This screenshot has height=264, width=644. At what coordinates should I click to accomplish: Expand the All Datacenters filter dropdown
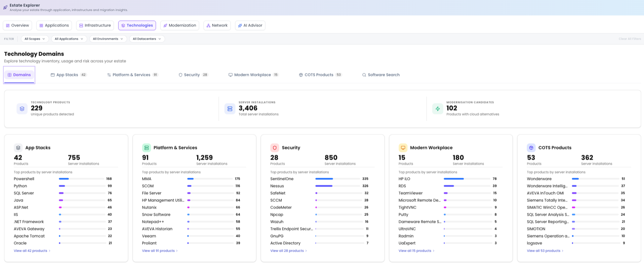(147, 39)
